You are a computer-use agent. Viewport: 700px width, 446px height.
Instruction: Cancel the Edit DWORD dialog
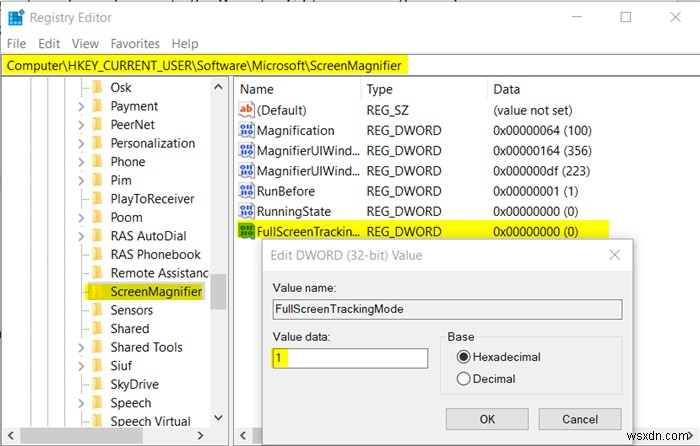pyautogui.click(x=579, y=419)
